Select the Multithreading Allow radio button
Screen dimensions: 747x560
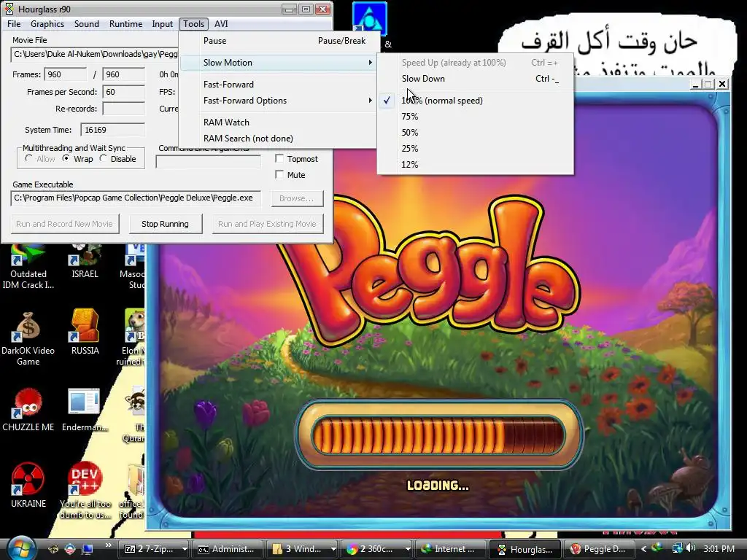pos(28,158)
